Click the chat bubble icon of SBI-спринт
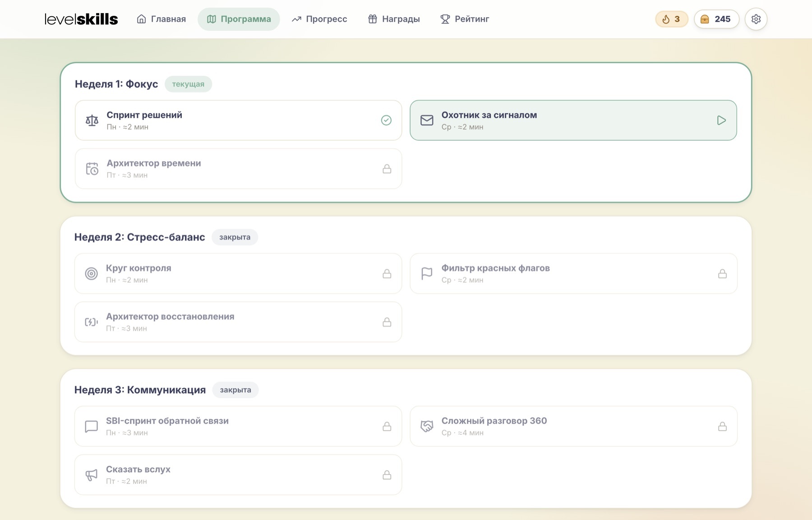Viewport: 812px width, 520px height. [x=92, y=427]
